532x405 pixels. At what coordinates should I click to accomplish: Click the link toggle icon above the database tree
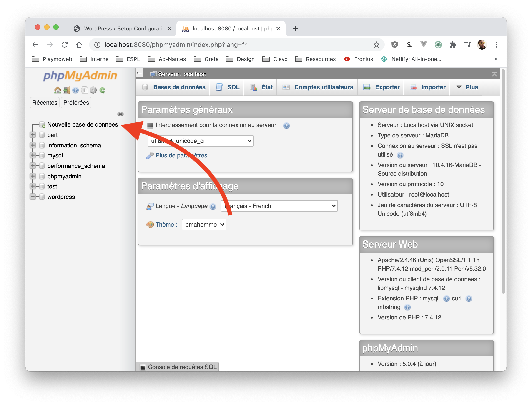[120, 114]
